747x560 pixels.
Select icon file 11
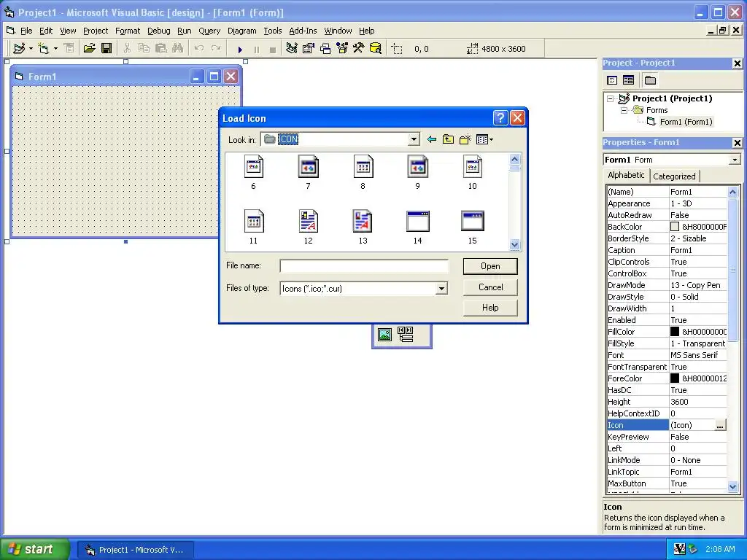point(253,227)
